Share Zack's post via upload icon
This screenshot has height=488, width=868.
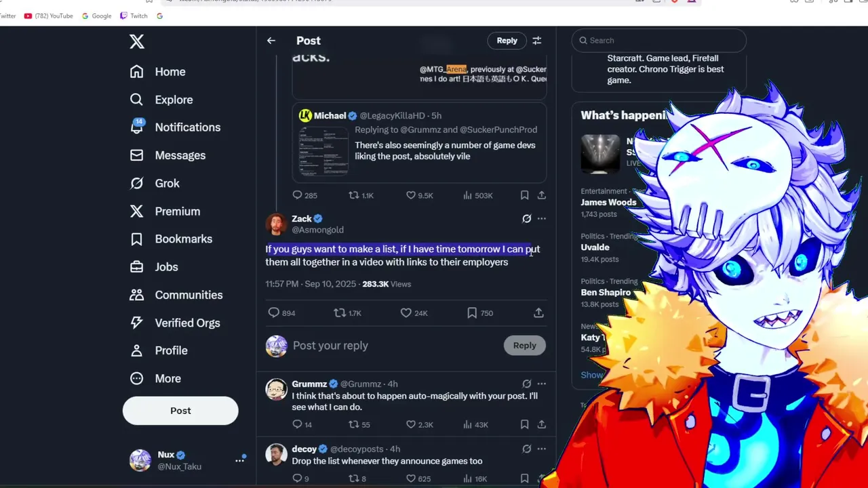pos(538,313)
